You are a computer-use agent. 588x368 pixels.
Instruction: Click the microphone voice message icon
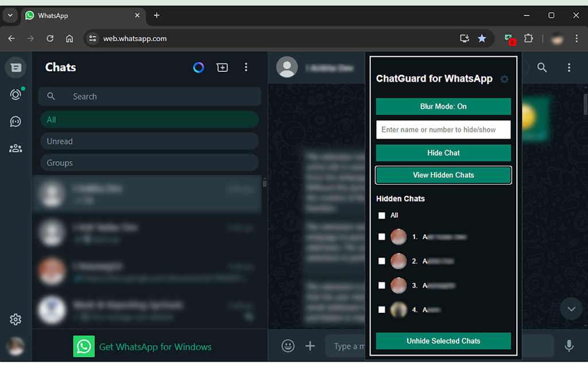(569, 346)
